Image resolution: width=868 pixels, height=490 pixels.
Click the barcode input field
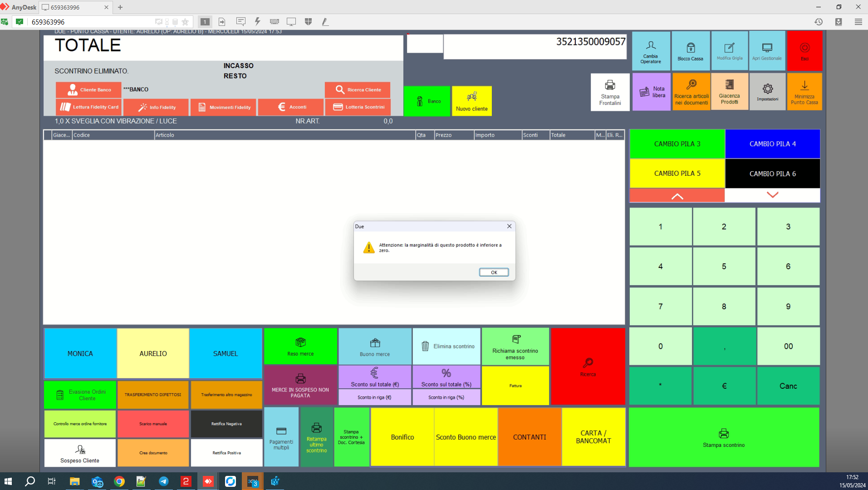[x=535, y=47]
